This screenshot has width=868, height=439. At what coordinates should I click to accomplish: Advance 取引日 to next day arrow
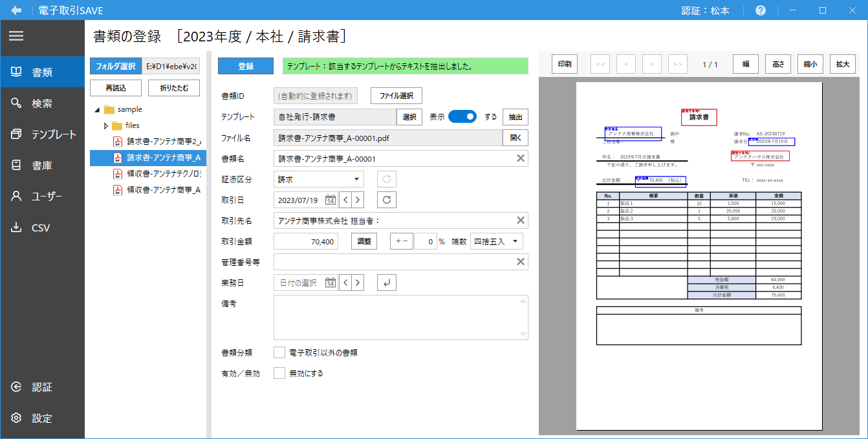click(358, 200)
